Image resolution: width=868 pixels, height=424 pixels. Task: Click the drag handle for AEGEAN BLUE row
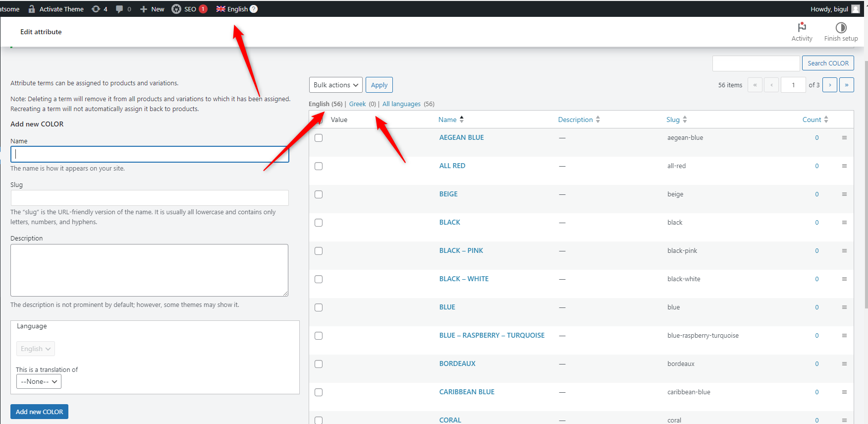tap(844, 138)
